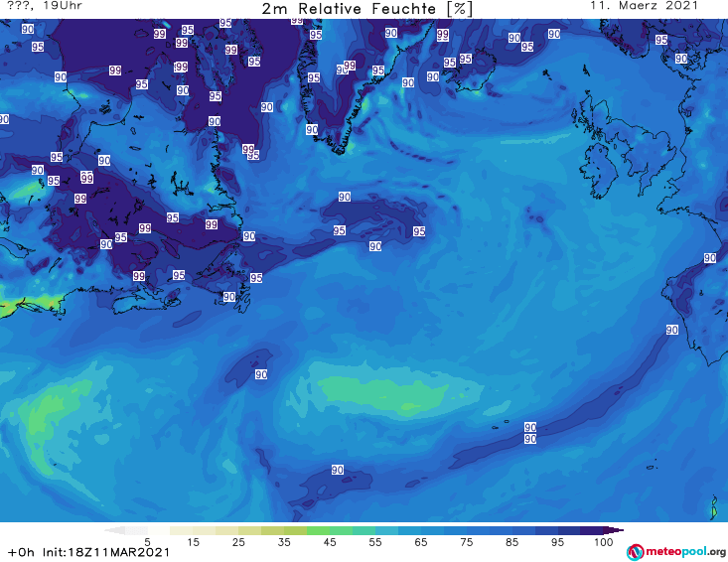Click the 90 contour label over the Iberian Peninsula
Image resolution: width=728 pixels, height=562 pixels.
coord(710,258)
